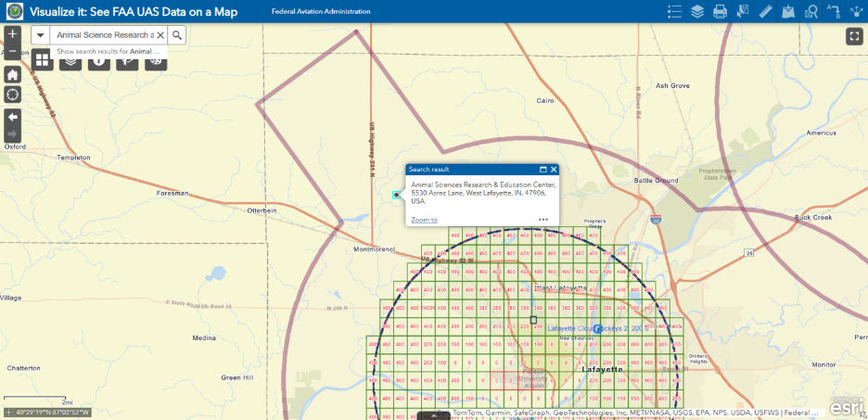
Task: Open the Query search widget
Action: click(x=811, y=11)
